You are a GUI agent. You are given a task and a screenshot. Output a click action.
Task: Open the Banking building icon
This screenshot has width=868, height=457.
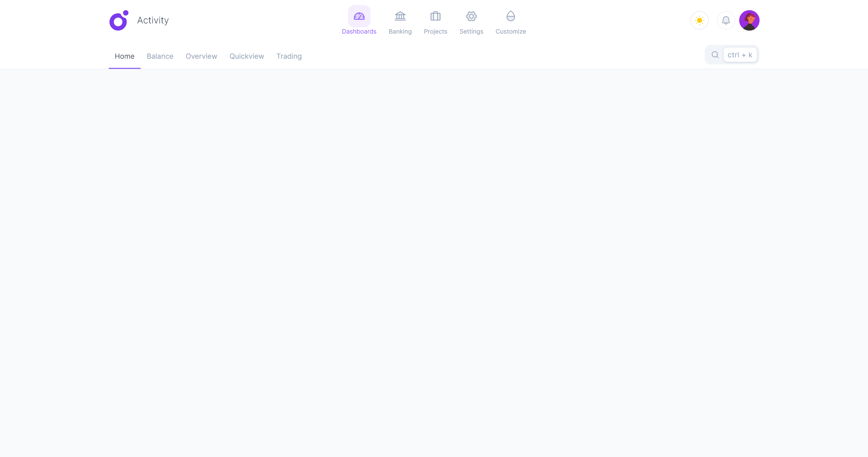click(400, 16)
